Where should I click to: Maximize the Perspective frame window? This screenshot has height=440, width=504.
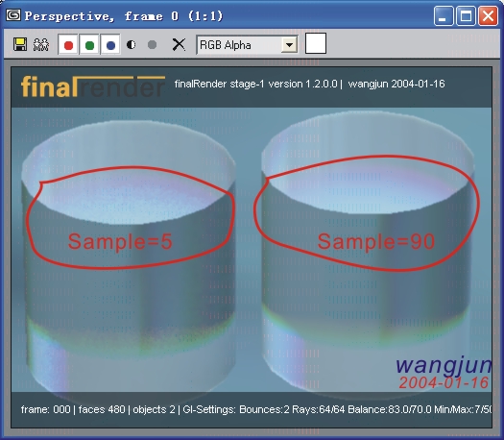(466, 15)
